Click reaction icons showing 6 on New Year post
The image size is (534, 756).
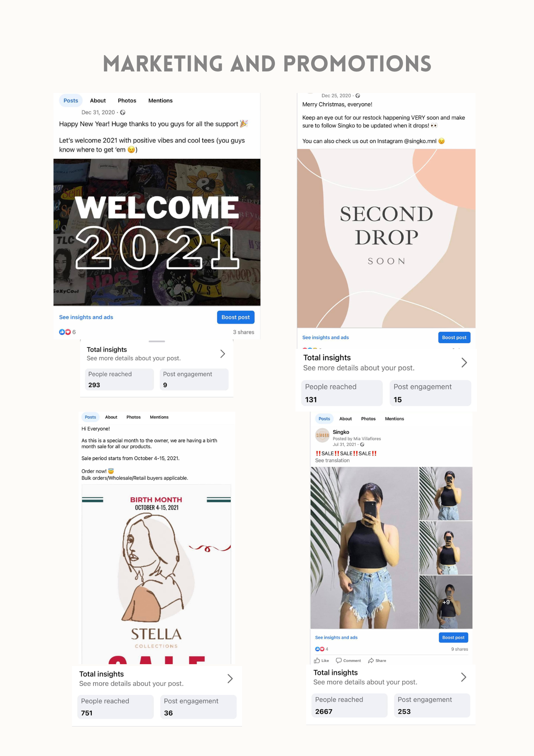(65, 332)
